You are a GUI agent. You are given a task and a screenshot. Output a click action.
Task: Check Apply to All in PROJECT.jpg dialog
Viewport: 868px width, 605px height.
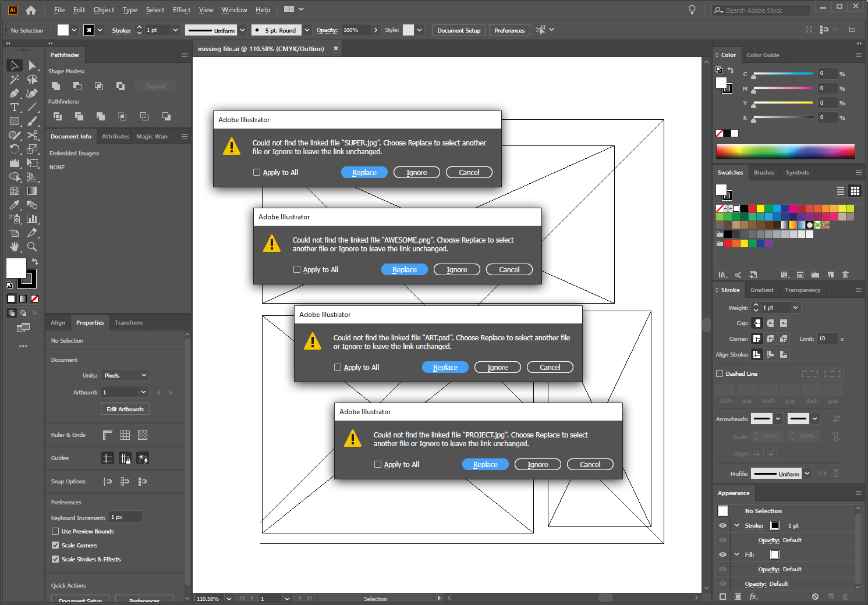(378, 464)
